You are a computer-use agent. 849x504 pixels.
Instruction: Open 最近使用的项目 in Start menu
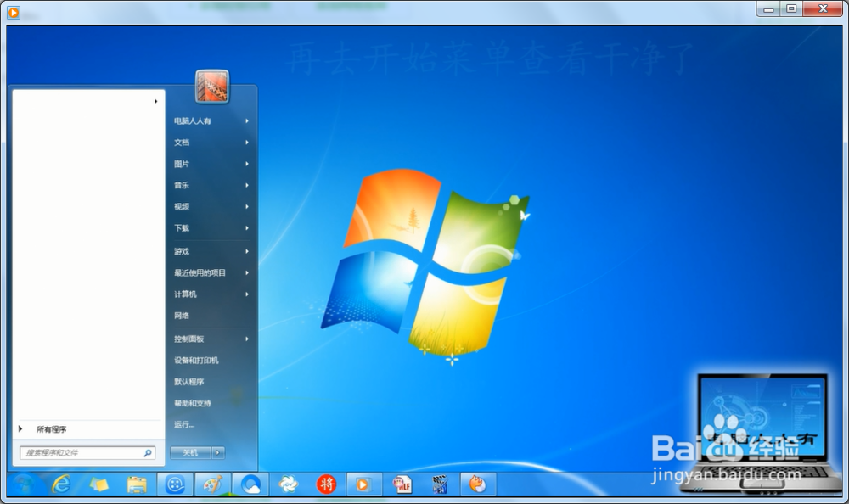click(x=200, y=273)
